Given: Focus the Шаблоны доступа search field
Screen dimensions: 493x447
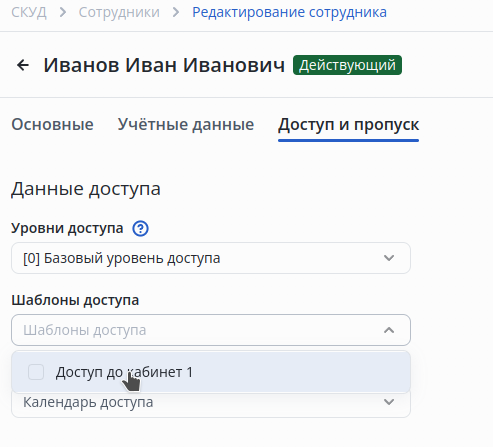Looking at the screenshot, I should pos(211,330).
